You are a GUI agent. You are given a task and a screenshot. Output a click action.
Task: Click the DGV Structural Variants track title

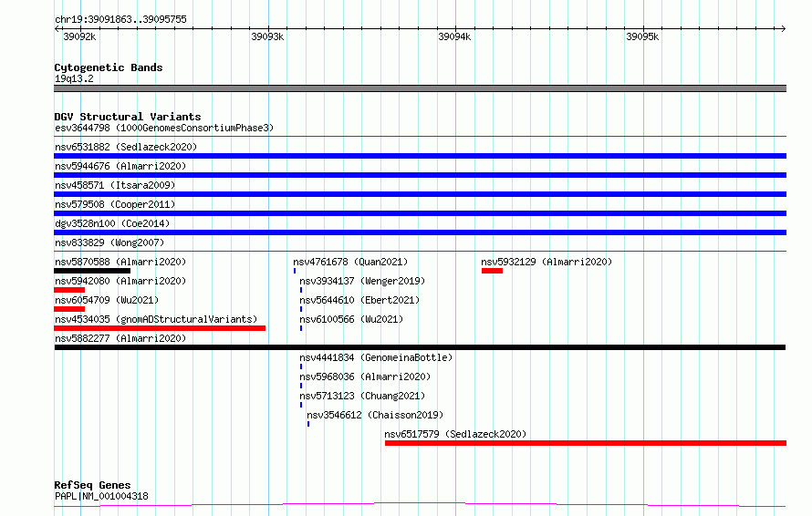(x=128, y=117)
